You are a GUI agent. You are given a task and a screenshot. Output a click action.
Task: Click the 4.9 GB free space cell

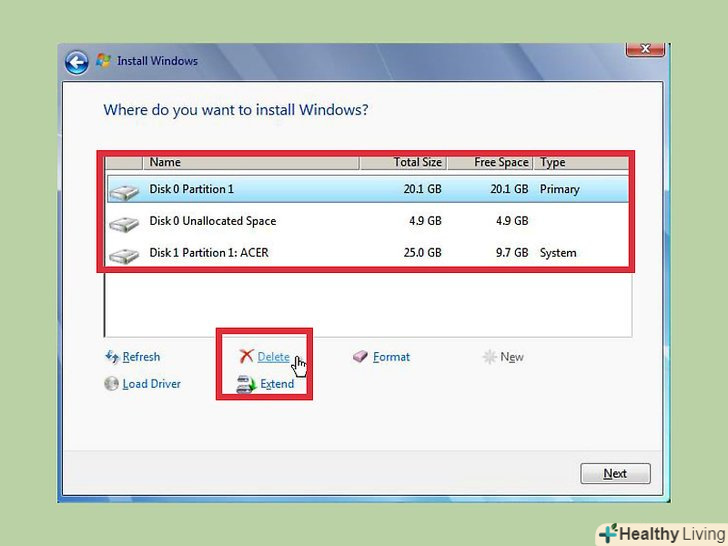tap(512, 221)
